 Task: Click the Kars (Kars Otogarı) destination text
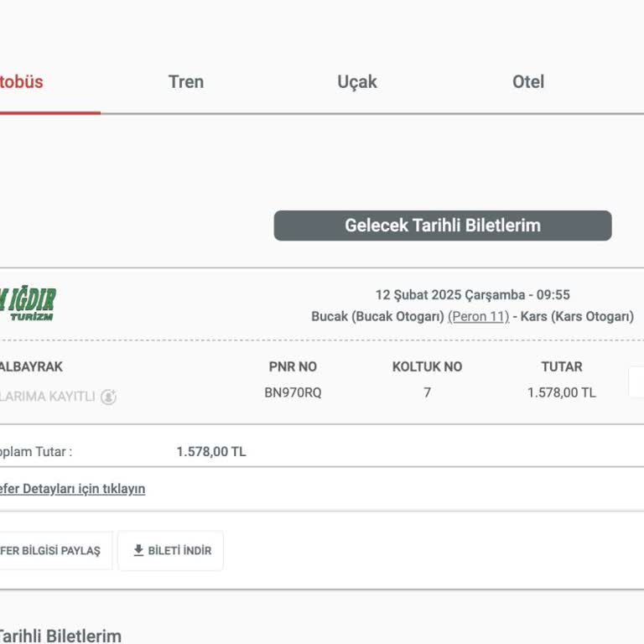577,316
